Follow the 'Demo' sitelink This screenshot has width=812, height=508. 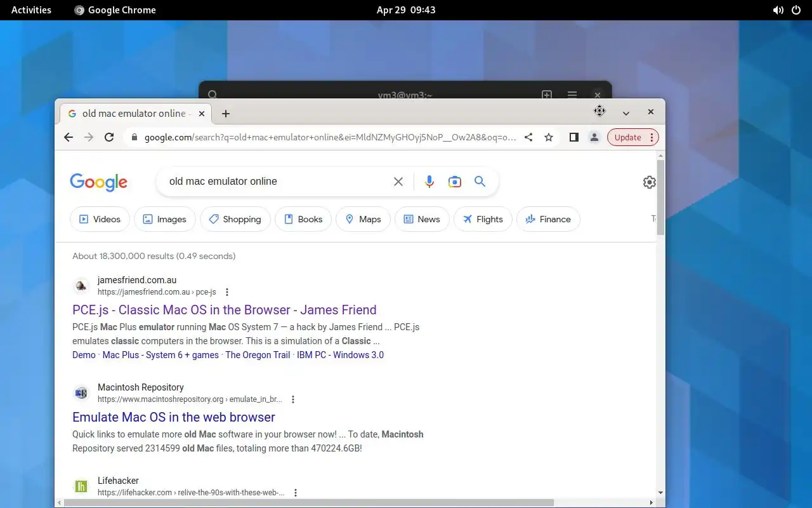pyautogui.click(x=84, y=355)
